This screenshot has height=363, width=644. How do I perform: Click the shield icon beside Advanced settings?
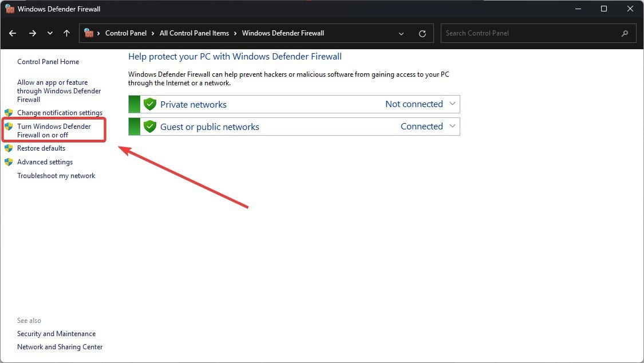coord(9,162)
